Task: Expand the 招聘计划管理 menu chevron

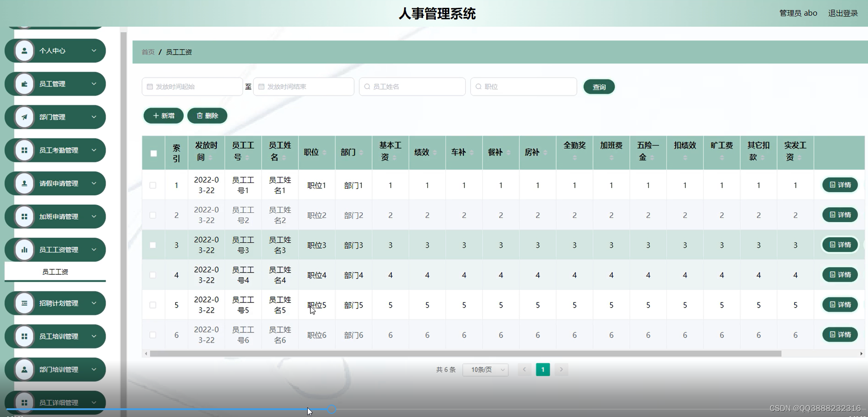Action: [94, 303]
